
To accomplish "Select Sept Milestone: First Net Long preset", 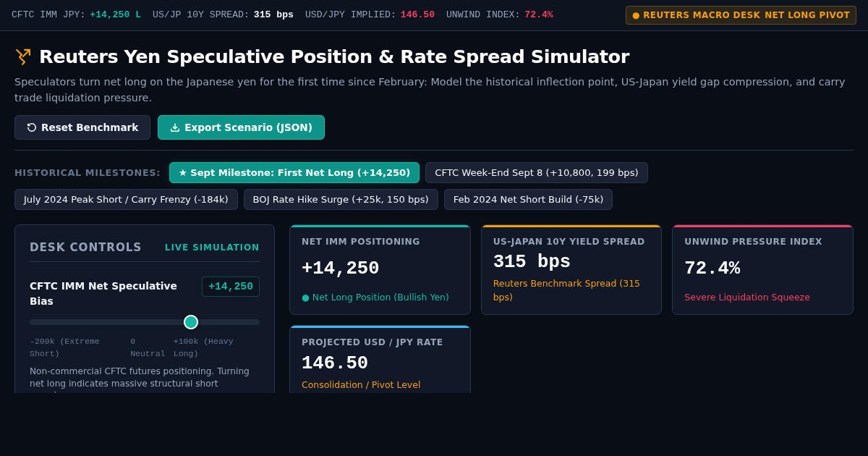I will point(294,172).
